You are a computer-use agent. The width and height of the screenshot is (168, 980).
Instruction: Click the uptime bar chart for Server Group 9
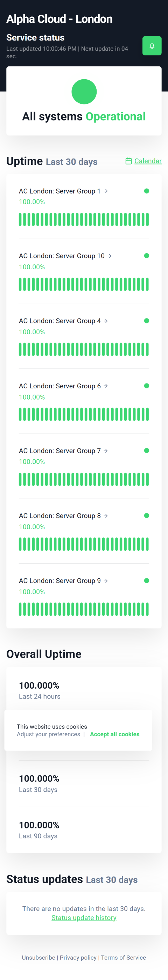tap(84, 609)
